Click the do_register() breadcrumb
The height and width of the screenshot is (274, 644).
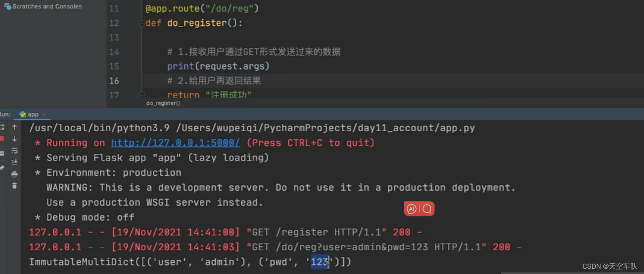coord(163,103)
